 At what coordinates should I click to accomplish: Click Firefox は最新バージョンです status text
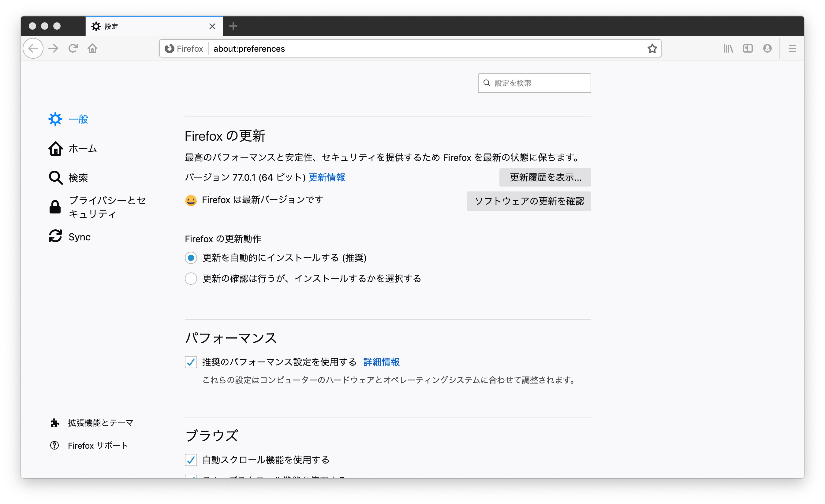pyautogui.click(x=263, y=200)
